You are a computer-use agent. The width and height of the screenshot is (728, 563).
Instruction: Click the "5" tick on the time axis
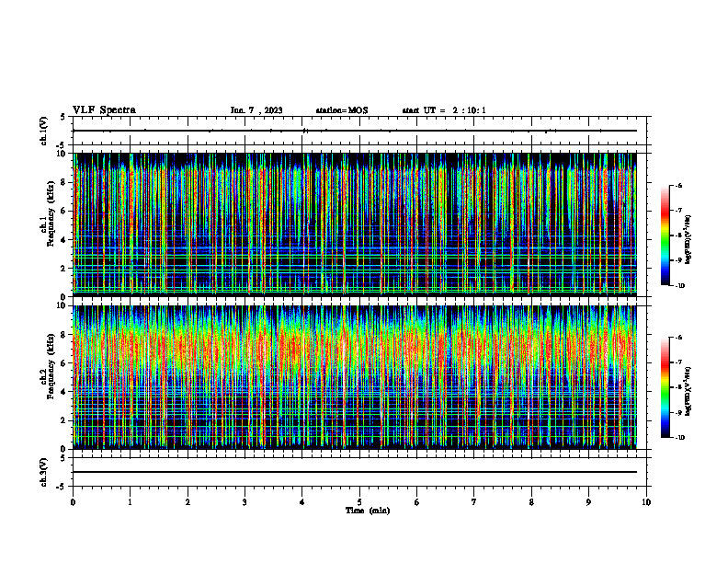[359, 502]
